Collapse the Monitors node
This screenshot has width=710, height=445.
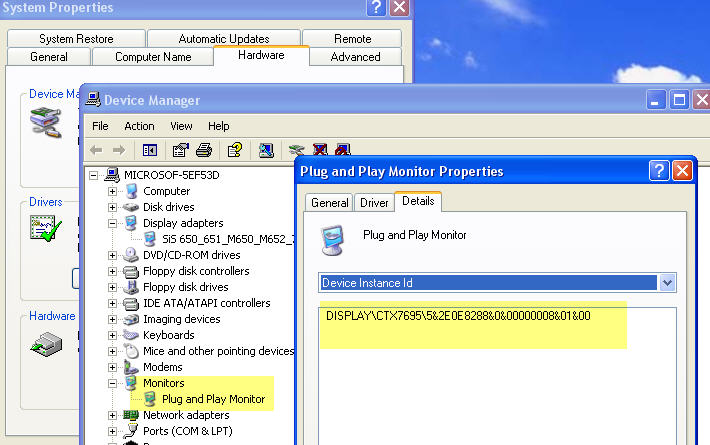pos(112,383)
